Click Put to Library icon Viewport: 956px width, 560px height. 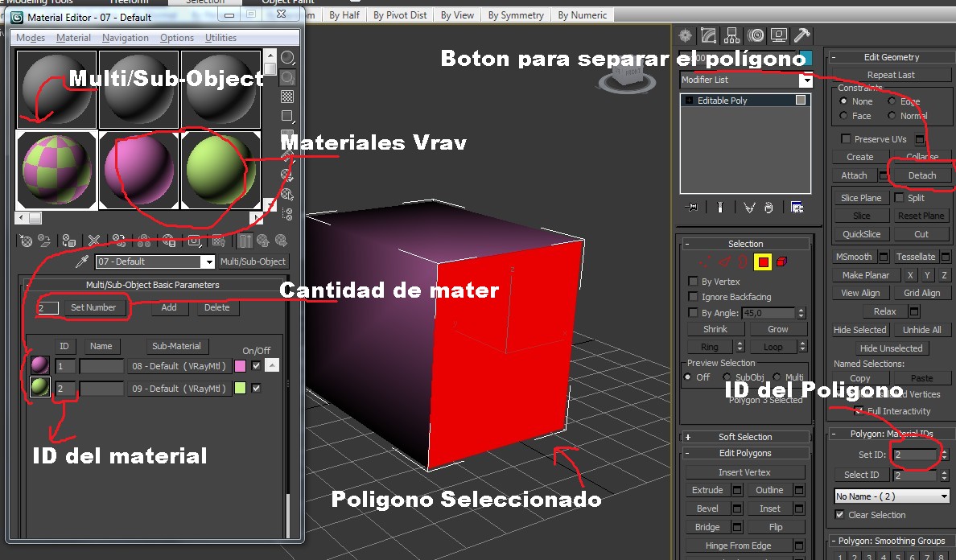coord(169,241)
